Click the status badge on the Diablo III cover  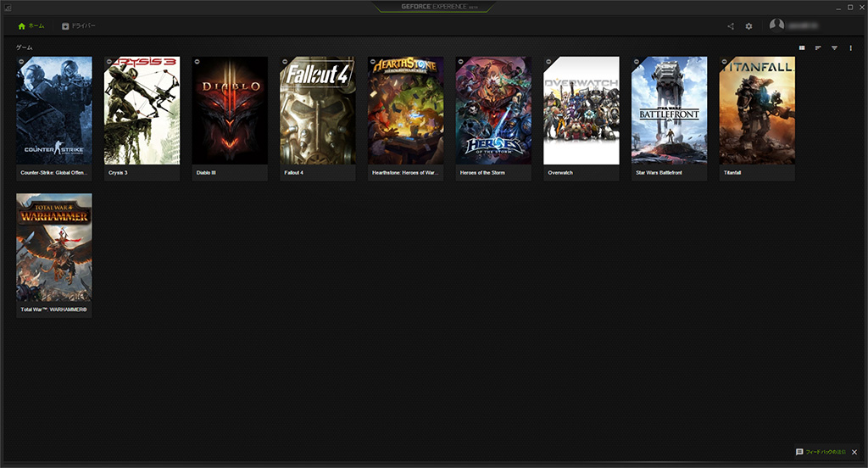(x=197, y=62)
